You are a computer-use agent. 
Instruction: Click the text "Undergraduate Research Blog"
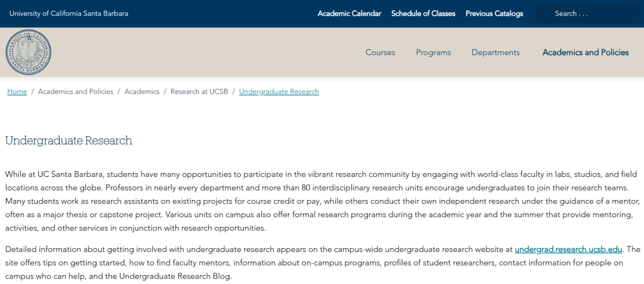click(175, 276)
